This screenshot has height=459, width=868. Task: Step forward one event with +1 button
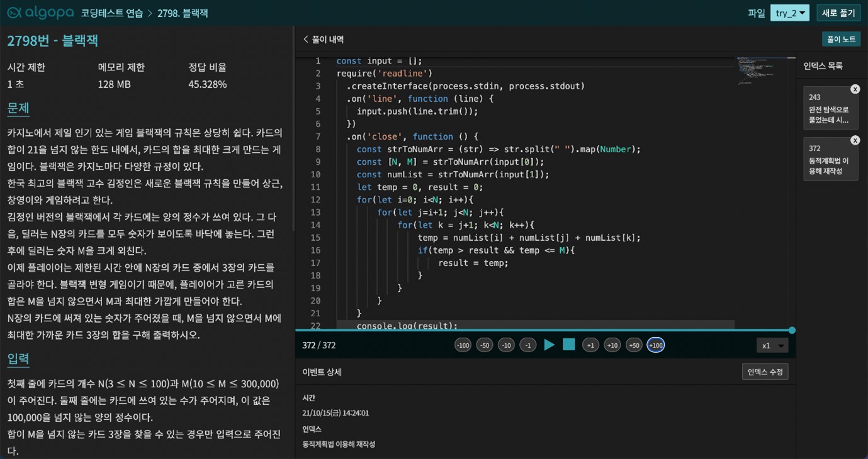click(x=590, y=345)
